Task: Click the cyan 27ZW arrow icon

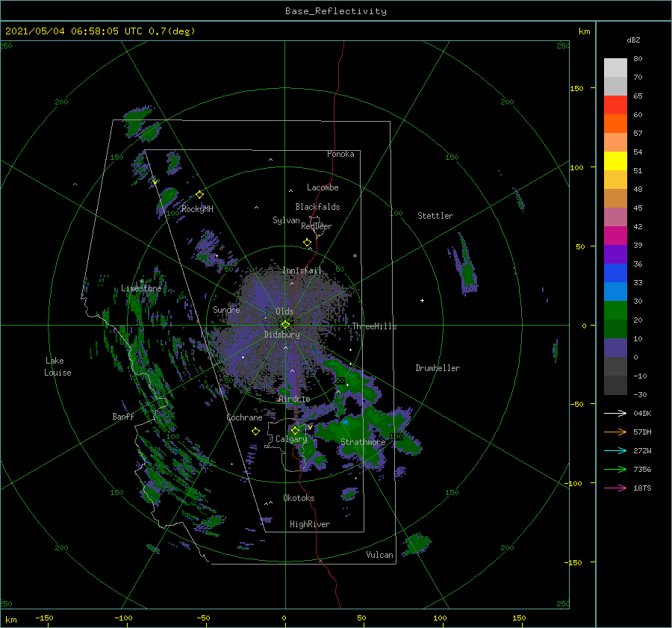Action: (615, 450)
